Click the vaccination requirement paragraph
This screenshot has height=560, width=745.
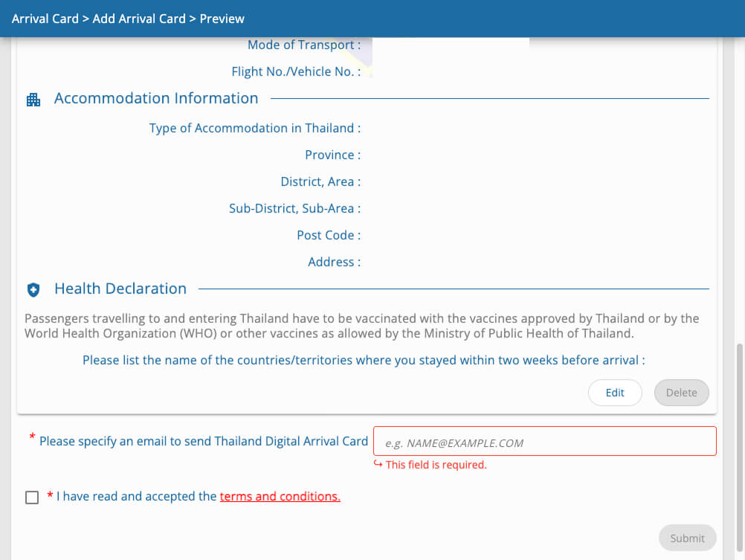[361, 326]
